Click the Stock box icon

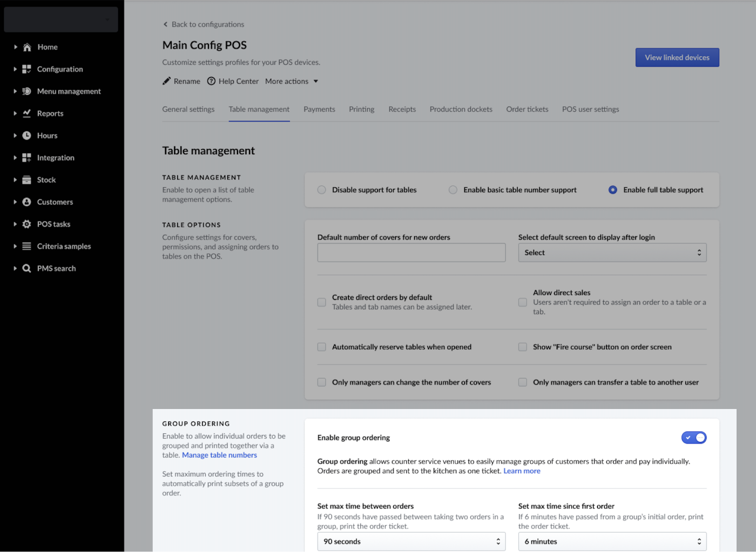tap(26, 180)
